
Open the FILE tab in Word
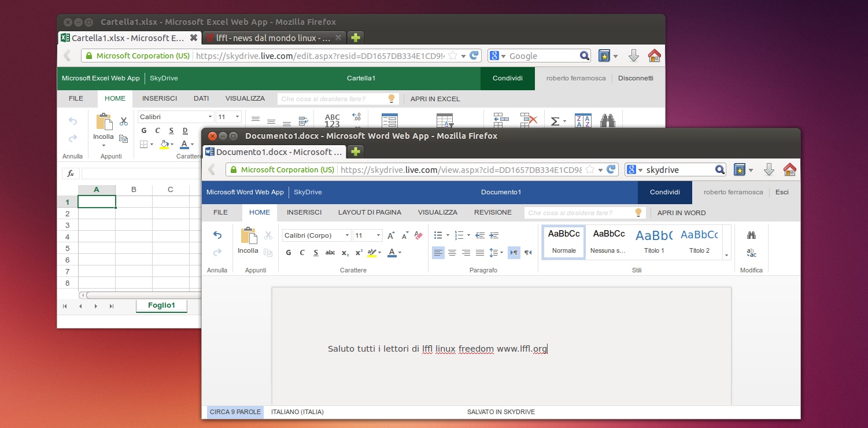220,212
